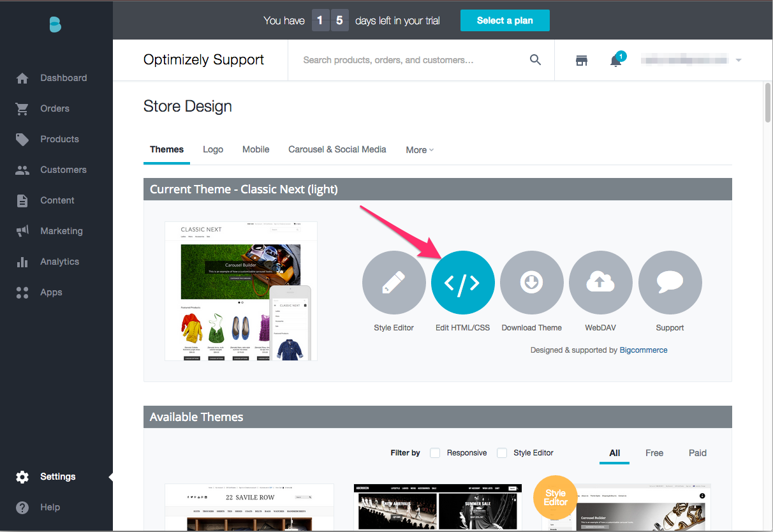Open the Dashboard menu label

[64, 78]
